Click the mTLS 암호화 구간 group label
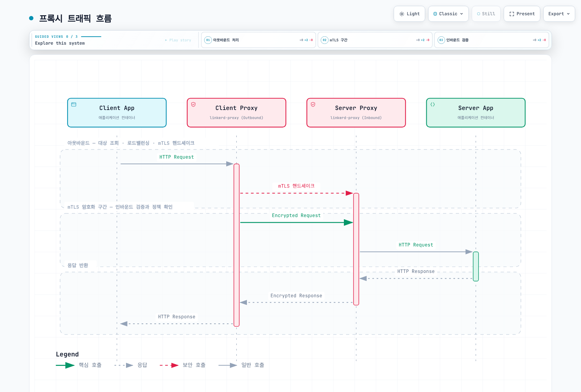 [x=120, y=207]
